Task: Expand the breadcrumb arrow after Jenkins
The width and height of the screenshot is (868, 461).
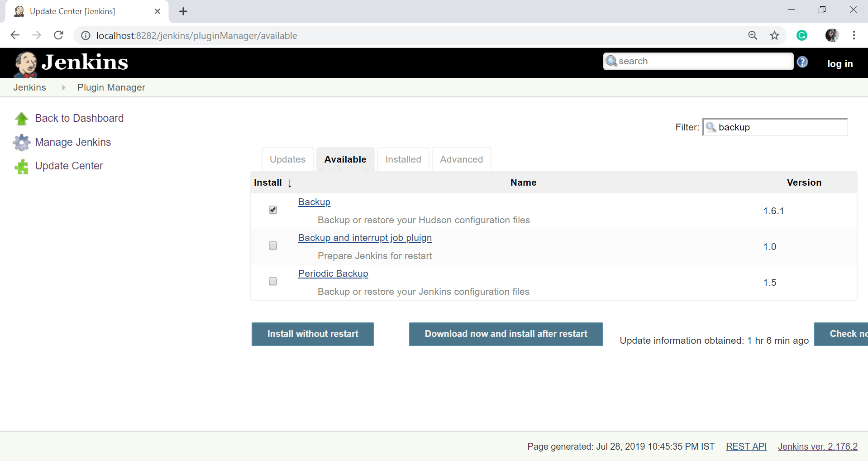Action: point(63,87)
